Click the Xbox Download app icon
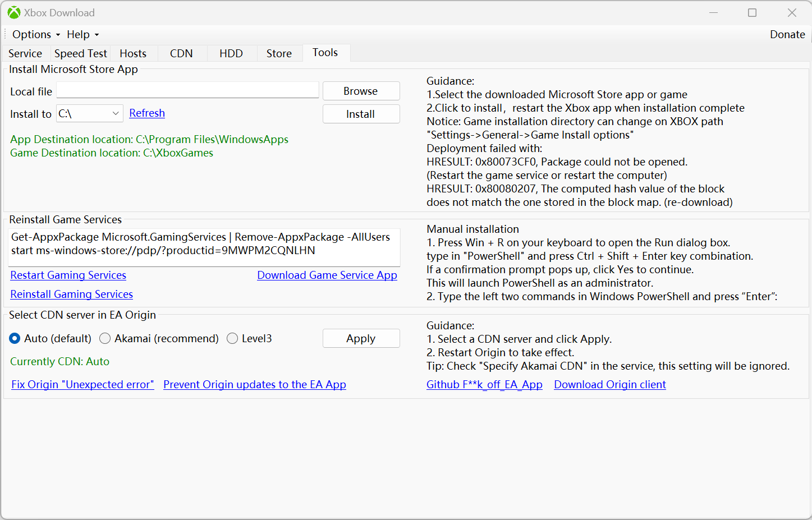 pos(13,12)
